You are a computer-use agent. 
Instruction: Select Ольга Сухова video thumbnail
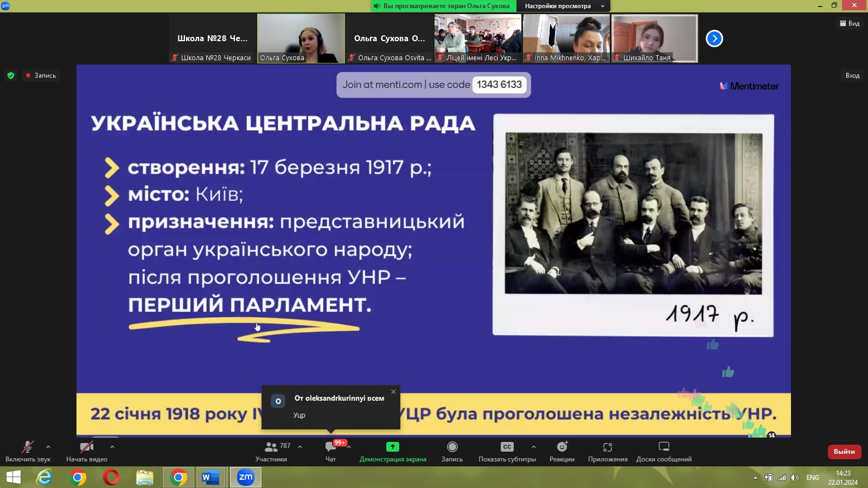click(x=301, y=38)
